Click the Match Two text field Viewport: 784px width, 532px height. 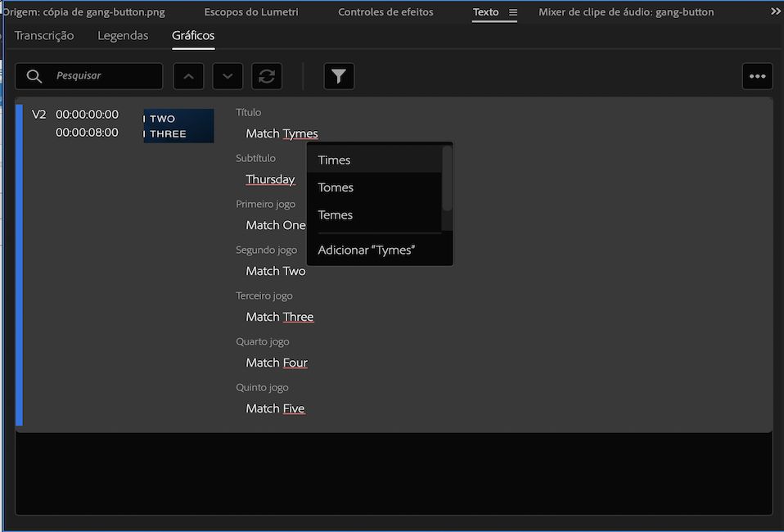tap(276, 271)
